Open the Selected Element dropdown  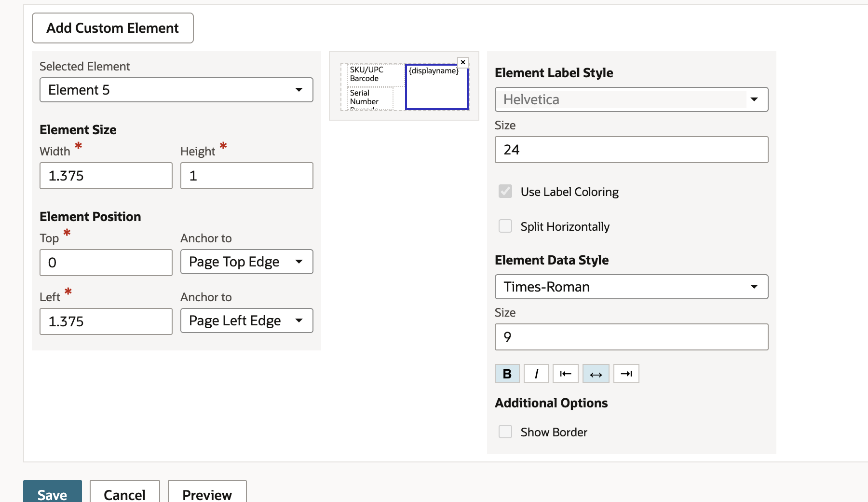click(176, 90)
